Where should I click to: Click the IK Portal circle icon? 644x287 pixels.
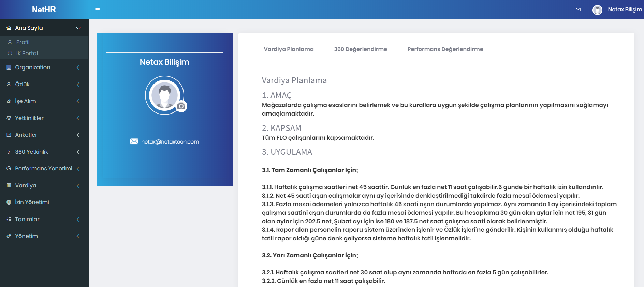click(x=10, y=53)
